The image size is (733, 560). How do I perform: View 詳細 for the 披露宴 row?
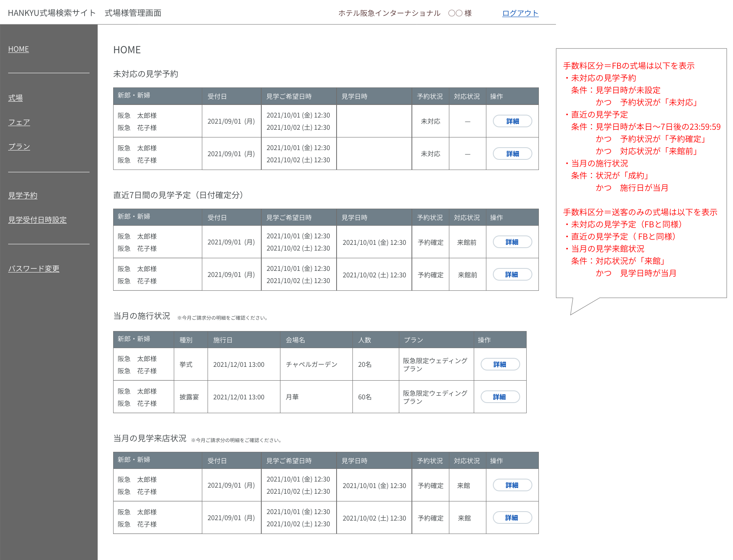[500, 397]
